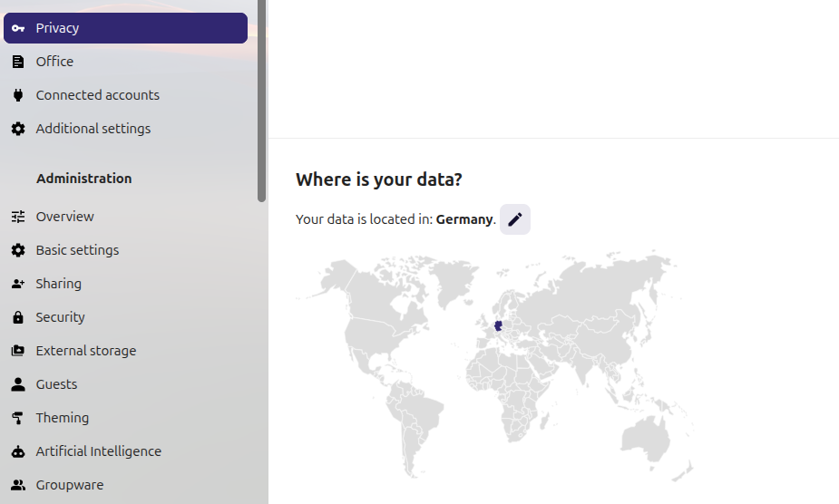The height and width of the screenshot is (504, 839).
Task: Click the people icon beside Groupware
Action: tap(18, 485)
